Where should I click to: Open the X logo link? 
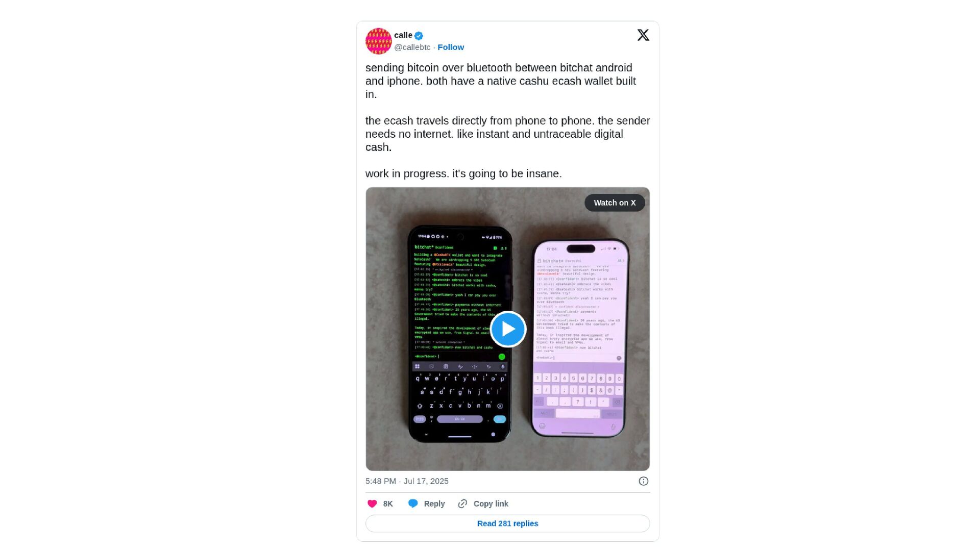pyautogui.click(x=643, y=35)
